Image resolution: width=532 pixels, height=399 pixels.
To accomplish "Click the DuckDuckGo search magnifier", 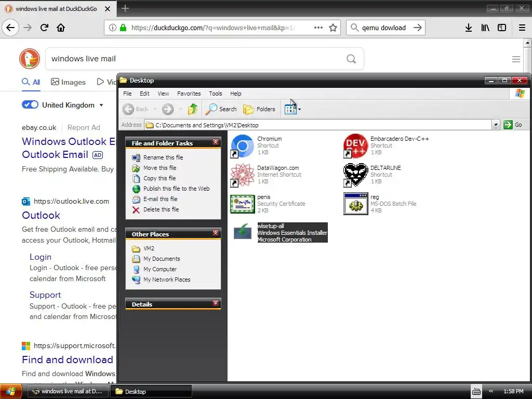I will pyautogui.click(x=351, y=59).
